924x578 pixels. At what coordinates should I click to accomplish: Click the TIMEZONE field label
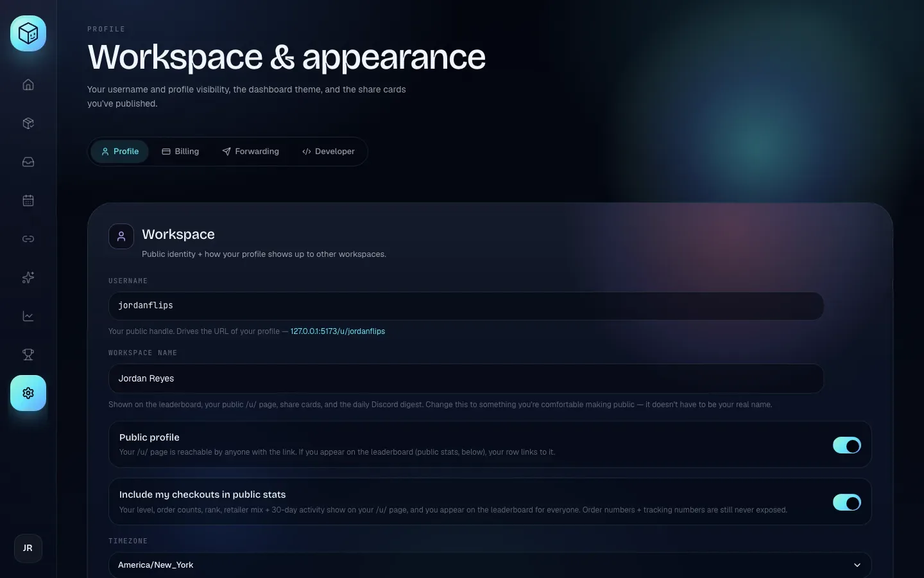128,541
